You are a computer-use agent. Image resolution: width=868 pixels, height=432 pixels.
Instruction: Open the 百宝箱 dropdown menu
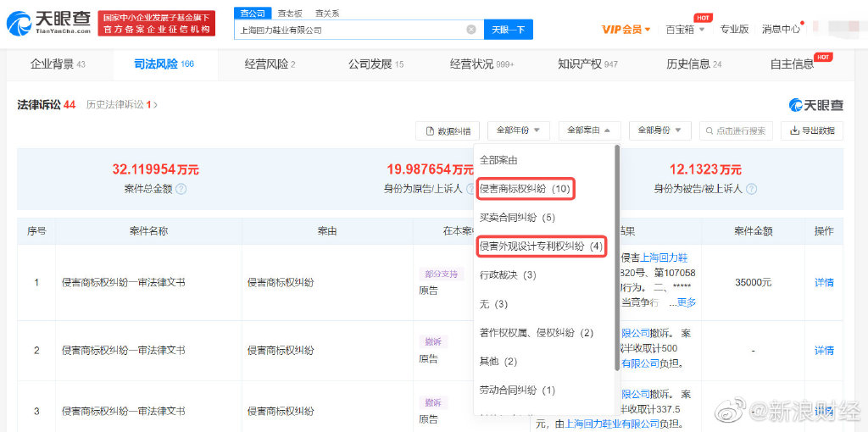point(685,30)
